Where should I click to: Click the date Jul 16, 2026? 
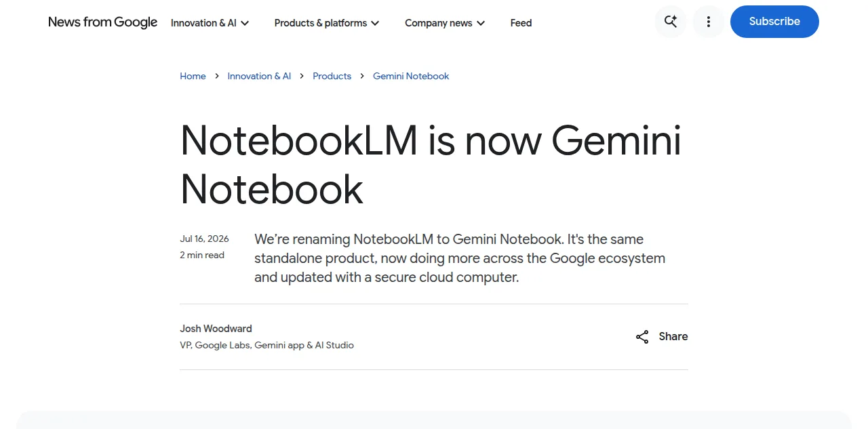pyautogui.click(x=204, y=239)
